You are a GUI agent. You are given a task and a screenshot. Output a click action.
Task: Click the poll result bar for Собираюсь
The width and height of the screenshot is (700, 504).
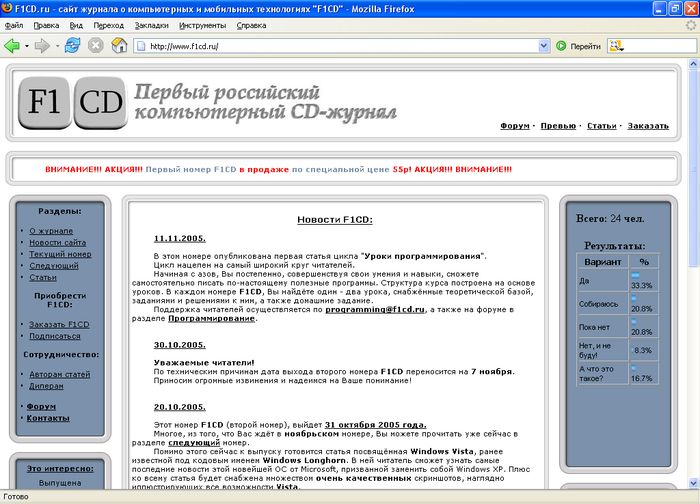[x=633, y=298]
